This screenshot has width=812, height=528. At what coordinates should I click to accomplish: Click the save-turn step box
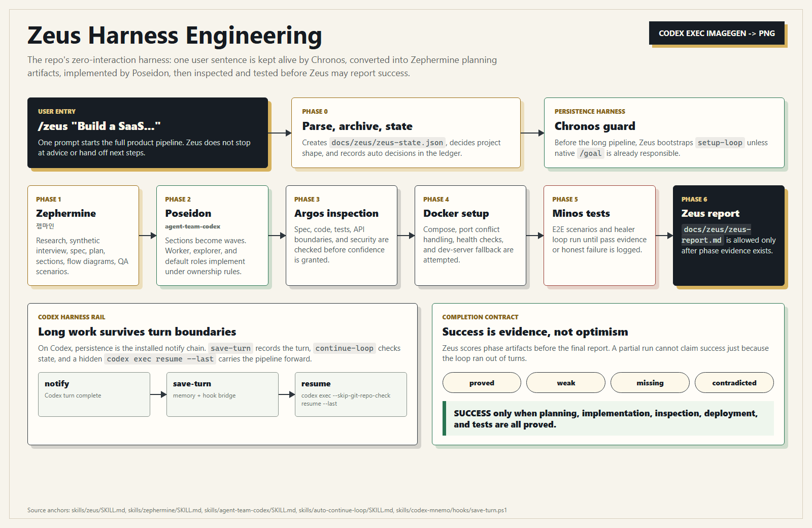point(222,394)
